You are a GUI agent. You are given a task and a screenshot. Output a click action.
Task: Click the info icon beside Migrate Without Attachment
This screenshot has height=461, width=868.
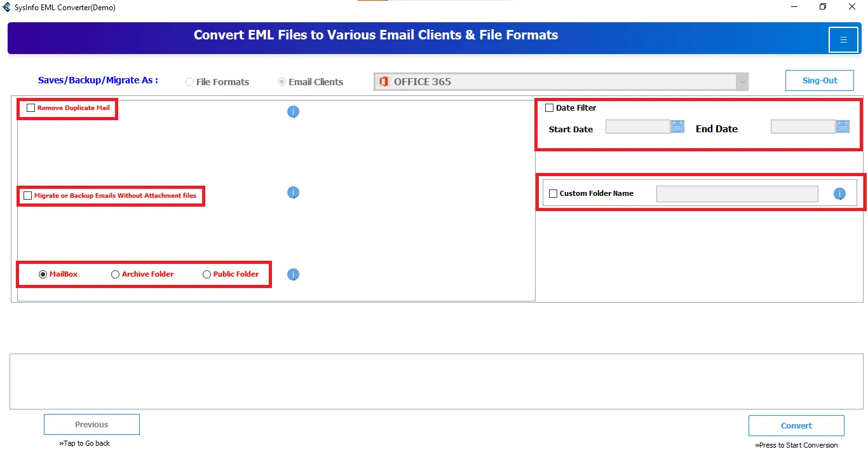click(293, 193)
